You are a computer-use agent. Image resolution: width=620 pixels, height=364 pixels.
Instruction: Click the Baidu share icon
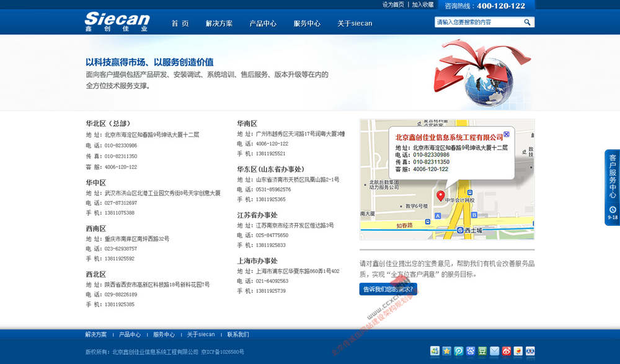click(x=470, y=350)
